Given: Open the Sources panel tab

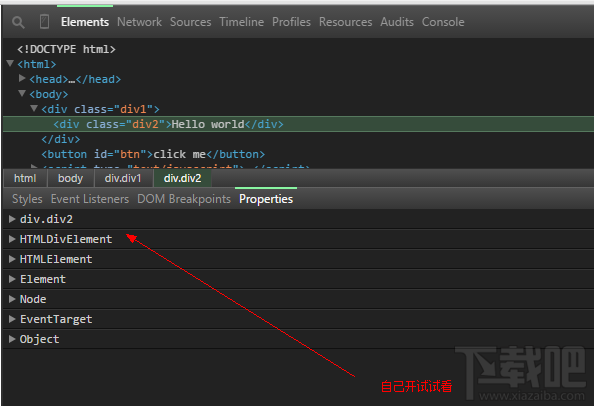Looking at the screenshot, I should pyautogui.click(x=191, y=22).
